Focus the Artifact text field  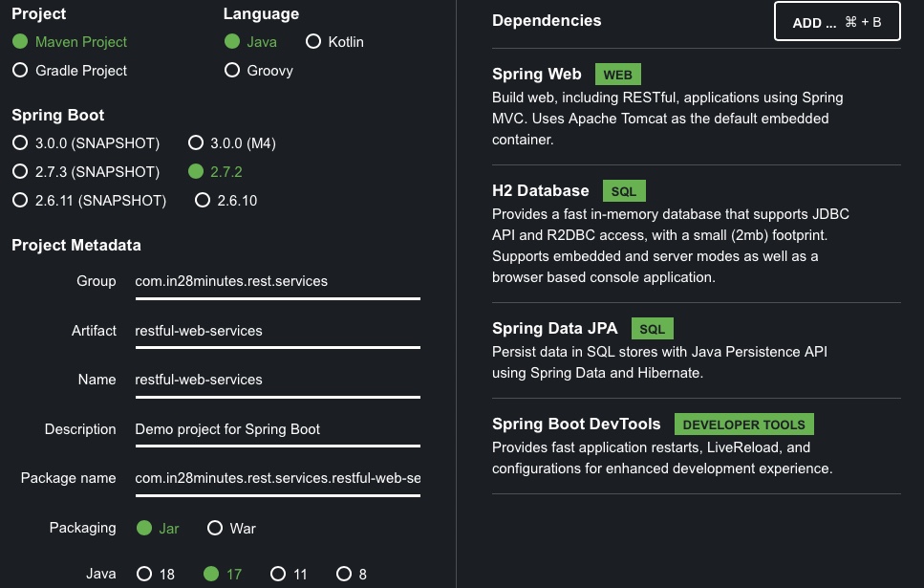tap(277, 332)
